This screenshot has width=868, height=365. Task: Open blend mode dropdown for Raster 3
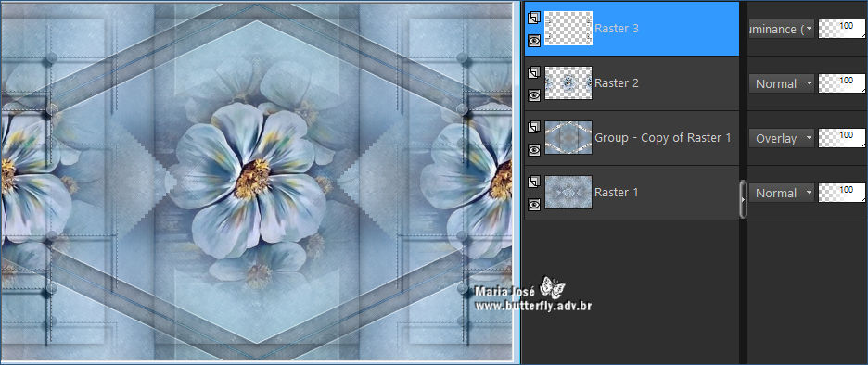click(x=781, y=29)
